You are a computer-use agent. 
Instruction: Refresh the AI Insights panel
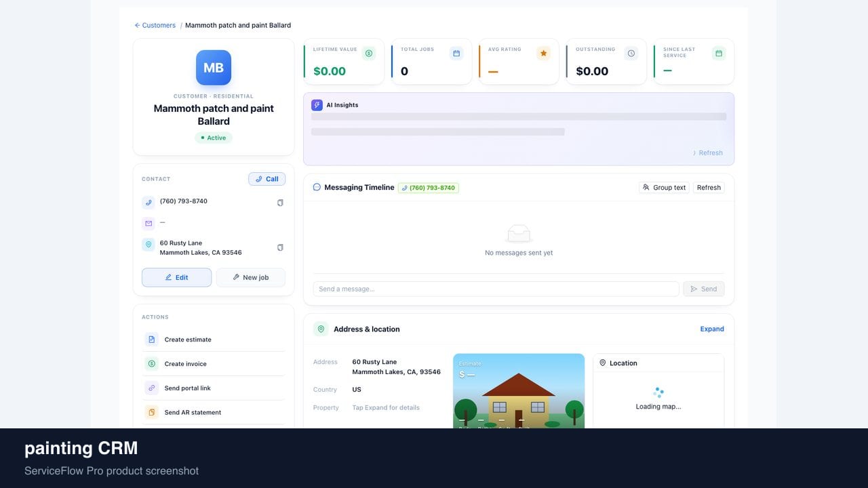(x=707, y=153)
